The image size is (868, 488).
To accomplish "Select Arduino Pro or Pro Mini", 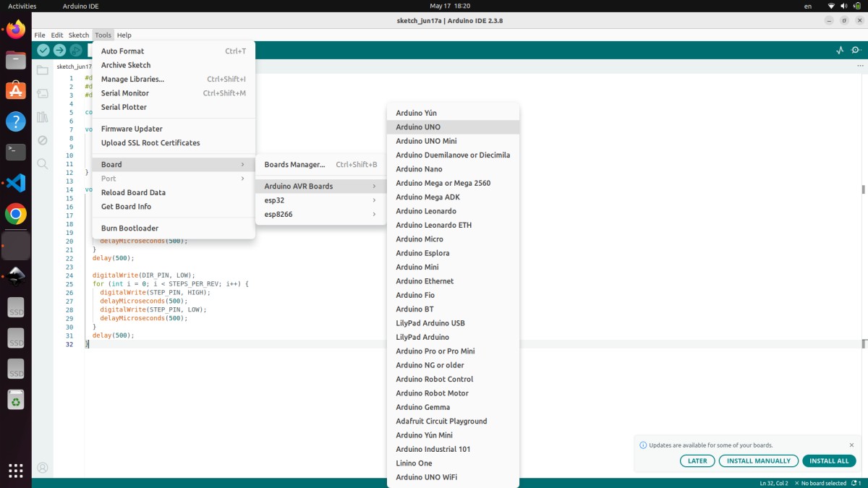I will pyautogui.click(x=453, y=351).
